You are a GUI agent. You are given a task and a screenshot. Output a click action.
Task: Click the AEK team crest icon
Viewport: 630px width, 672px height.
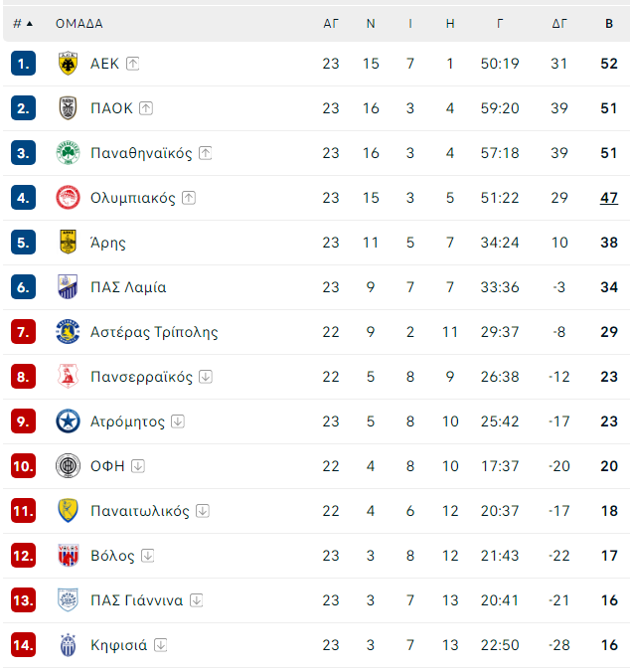[69, 64]
